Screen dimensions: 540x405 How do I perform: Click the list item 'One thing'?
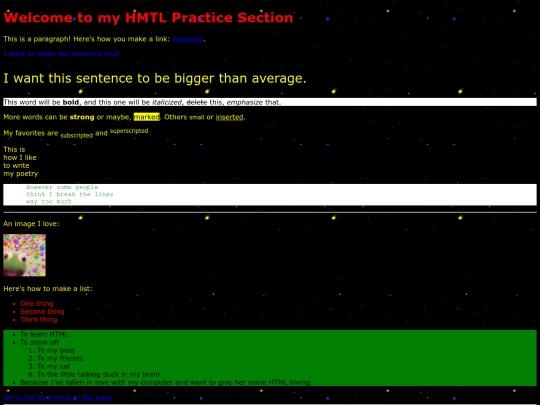tap(37, 303)
